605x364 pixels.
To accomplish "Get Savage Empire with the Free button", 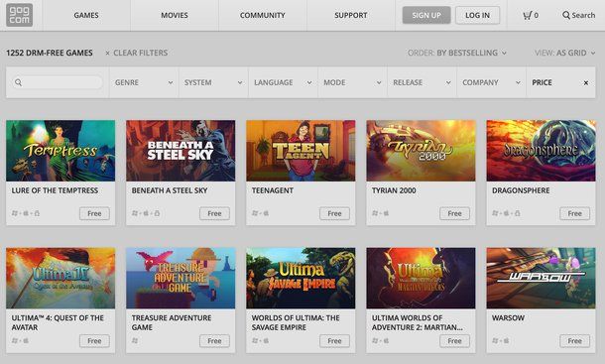I will coord(334,341).
